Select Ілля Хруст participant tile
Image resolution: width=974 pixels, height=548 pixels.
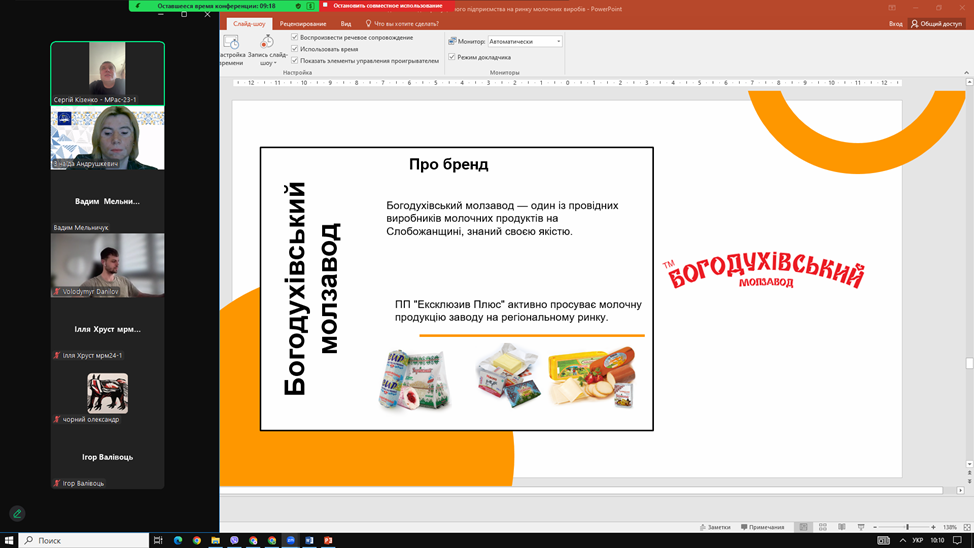(x=107, y=329)
